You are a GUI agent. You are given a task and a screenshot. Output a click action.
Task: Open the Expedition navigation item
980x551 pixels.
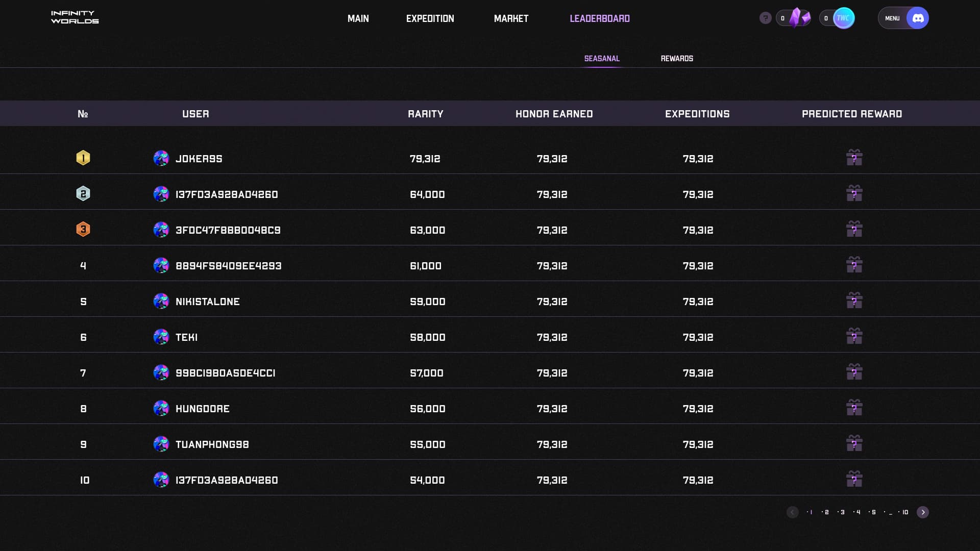tap(430, 19)
